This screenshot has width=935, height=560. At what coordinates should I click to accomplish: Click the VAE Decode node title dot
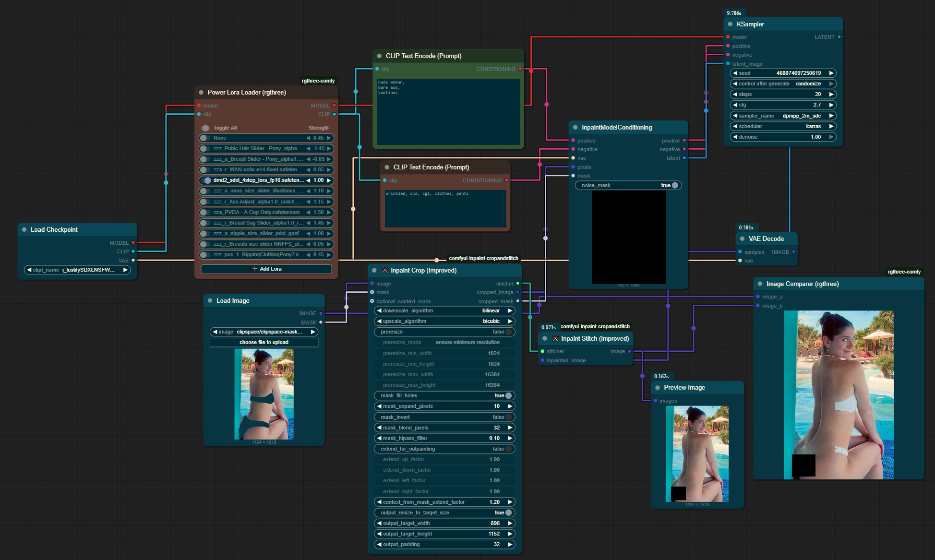coord(742,238)
